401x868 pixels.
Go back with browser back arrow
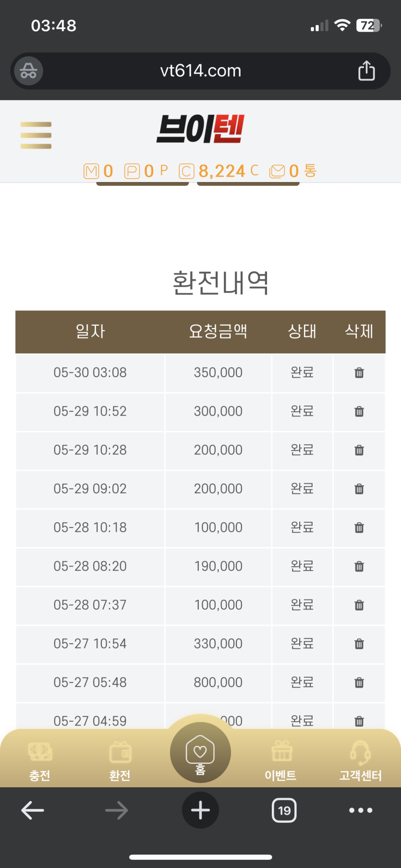pyautogui.click(x=33, y=810)
